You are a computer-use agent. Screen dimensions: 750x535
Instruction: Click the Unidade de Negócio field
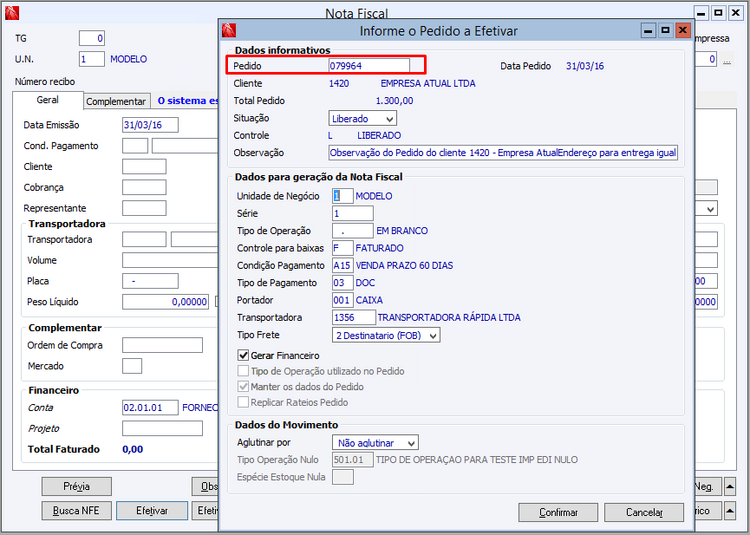(x=342, y=196)
